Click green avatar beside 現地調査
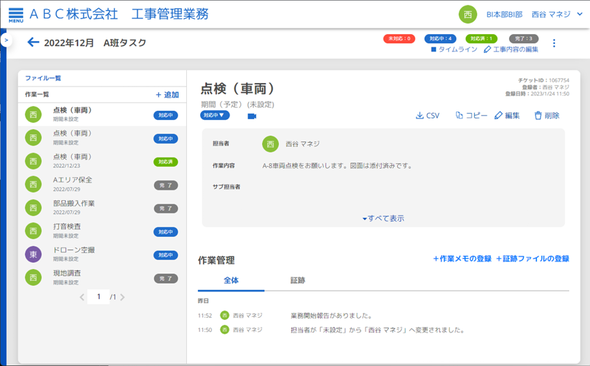The image size is (590, 366). point(33,278)
